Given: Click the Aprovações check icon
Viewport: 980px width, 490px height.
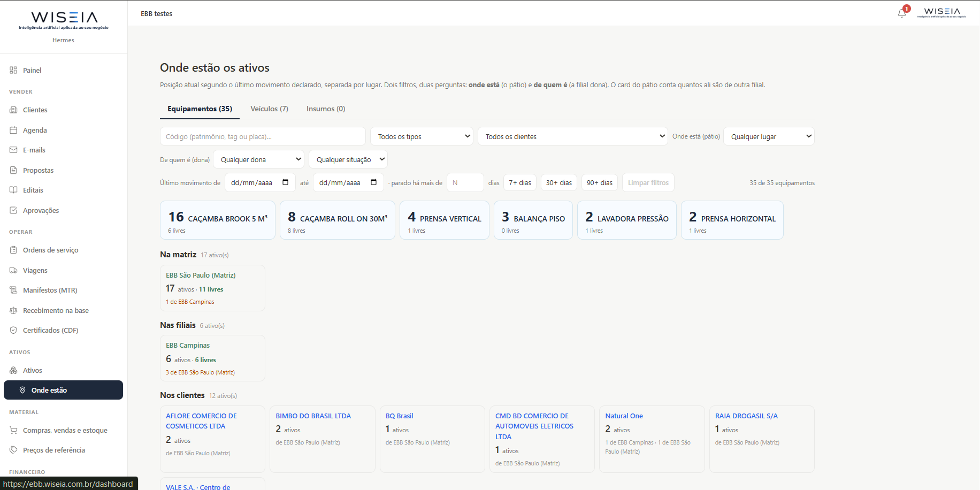Looking at the screenshot, I should 13,210.
